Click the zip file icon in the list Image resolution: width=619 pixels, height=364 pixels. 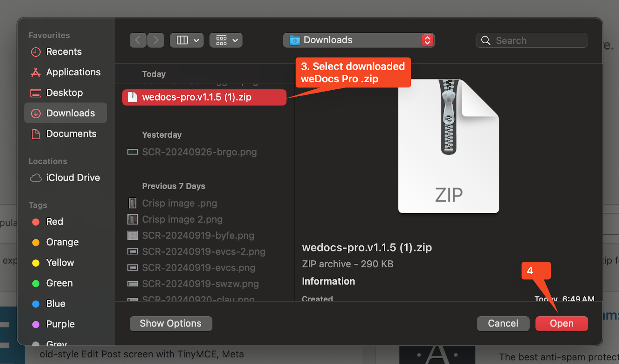point(132,97)
